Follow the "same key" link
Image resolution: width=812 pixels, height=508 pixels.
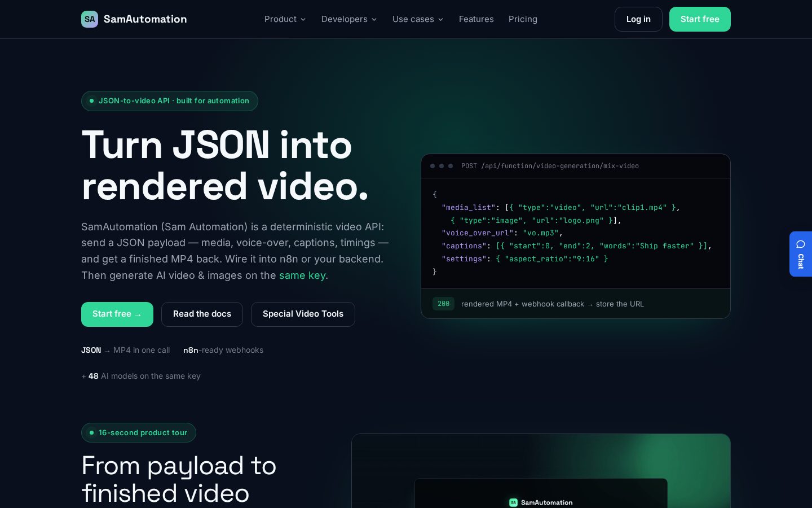click(302, 275)
